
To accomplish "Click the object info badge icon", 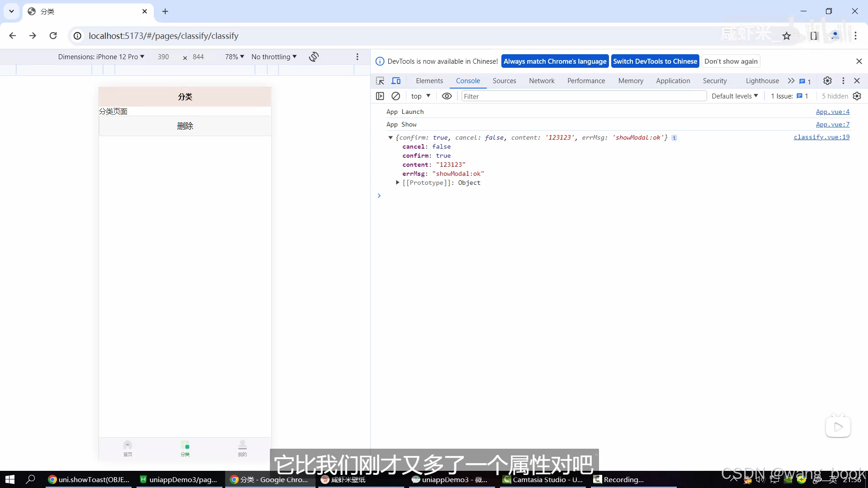I will (674, 138).
